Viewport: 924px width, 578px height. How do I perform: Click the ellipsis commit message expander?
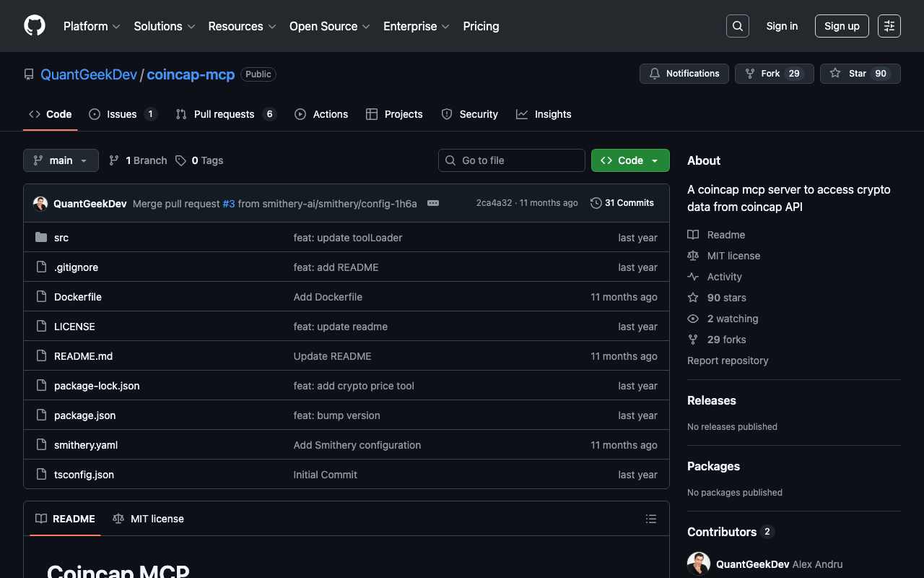pyautogui.click(x=433, y=203)
